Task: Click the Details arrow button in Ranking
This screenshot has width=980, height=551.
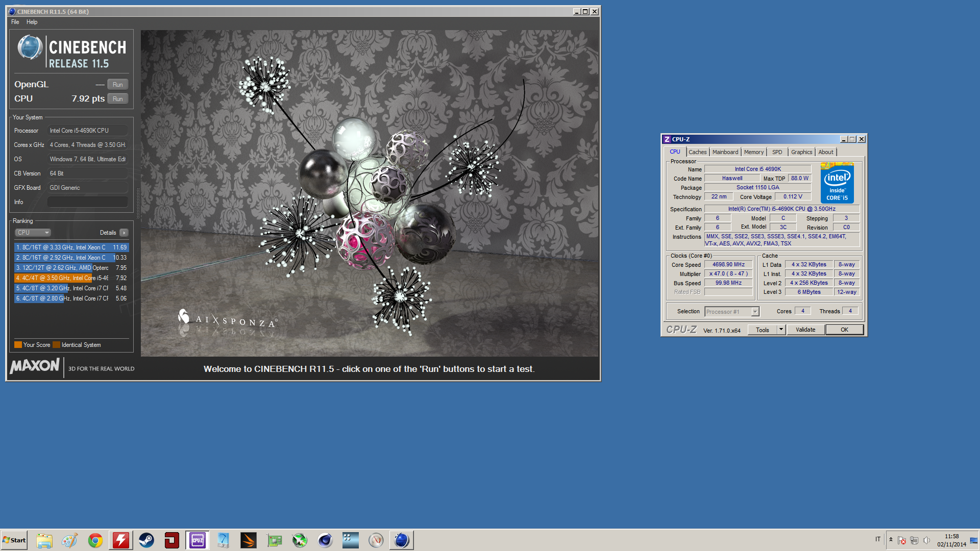Action: pyautogui.click(x=124, y=233)
